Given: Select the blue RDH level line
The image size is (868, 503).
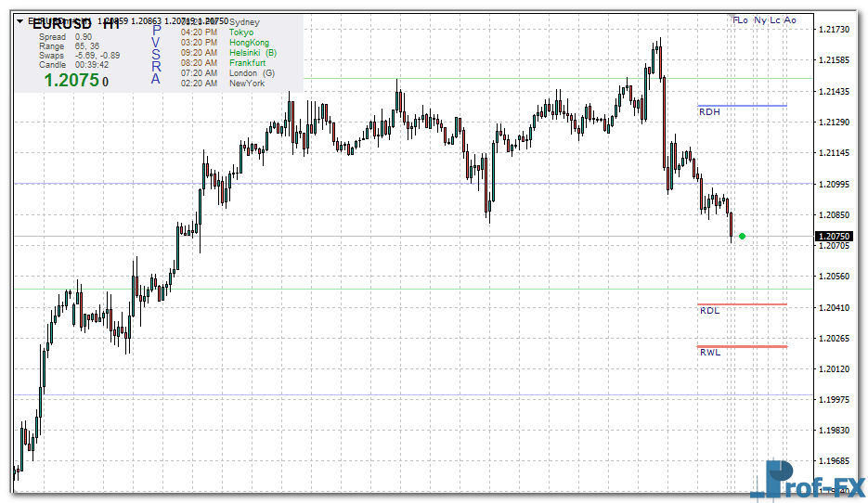Looking at the screenshot, I should pyautogui.click(x=742, y=106).
